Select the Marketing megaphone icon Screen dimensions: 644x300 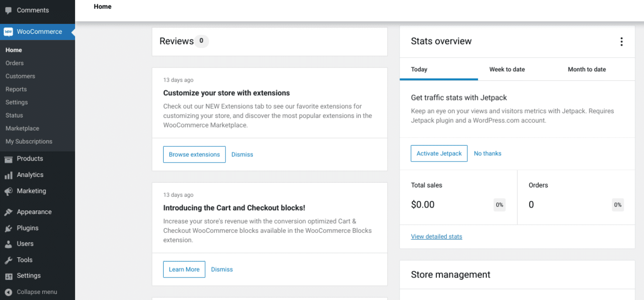(8, 191)
